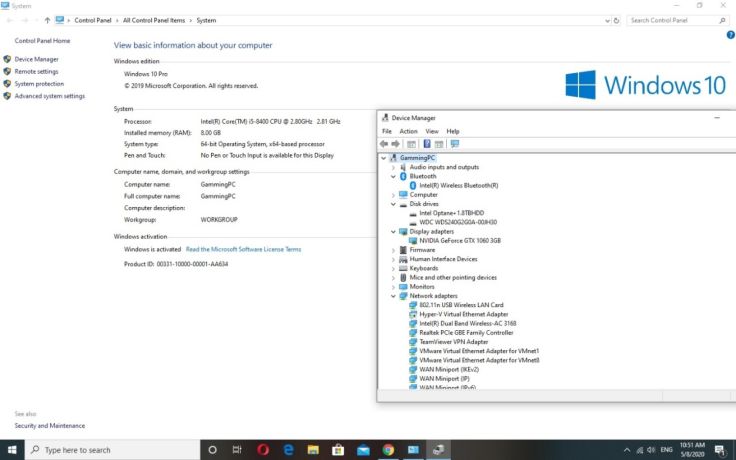736x460 pixels.
Task: Launch Google Chrome from the taskbar
Action: point(388,450)
